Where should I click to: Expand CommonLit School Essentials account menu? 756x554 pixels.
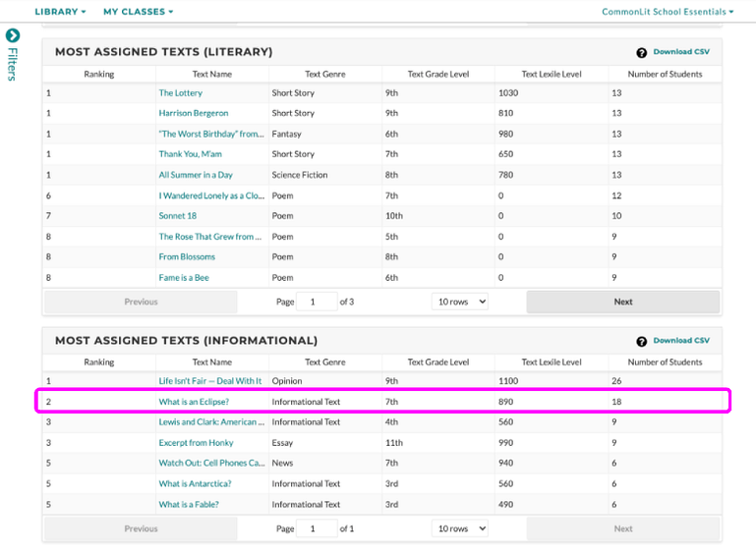click(668, 12)
